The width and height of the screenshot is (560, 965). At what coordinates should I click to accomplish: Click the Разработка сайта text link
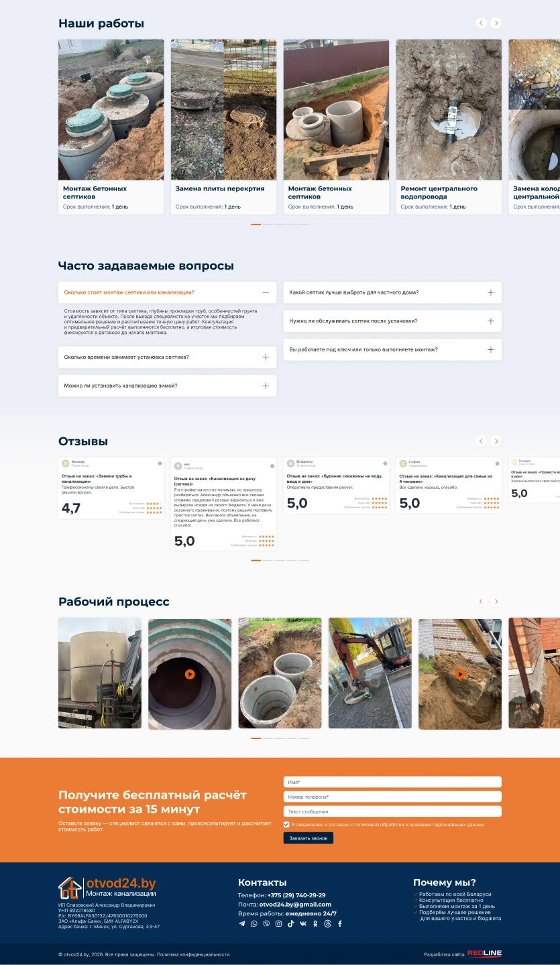click(444, 954)
